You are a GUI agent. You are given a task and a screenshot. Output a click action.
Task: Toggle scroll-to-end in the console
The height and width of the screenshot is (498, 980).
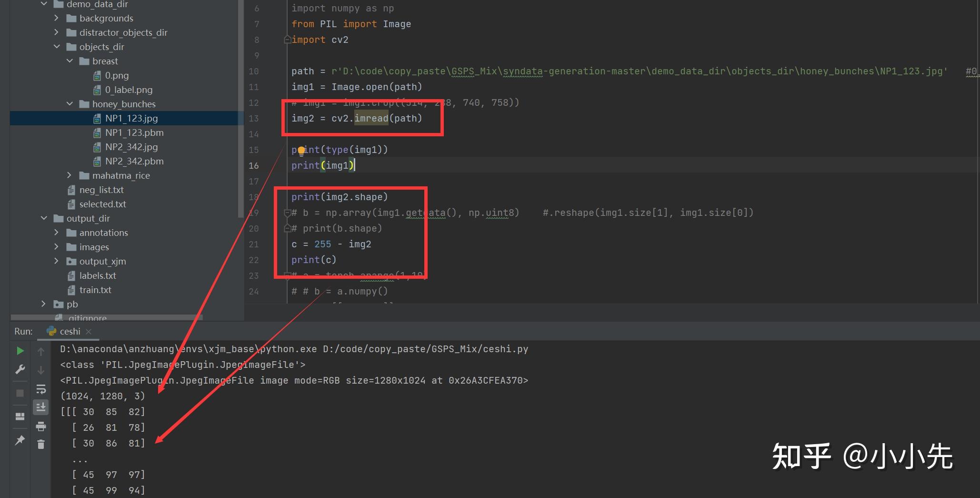tap(40, 407)
